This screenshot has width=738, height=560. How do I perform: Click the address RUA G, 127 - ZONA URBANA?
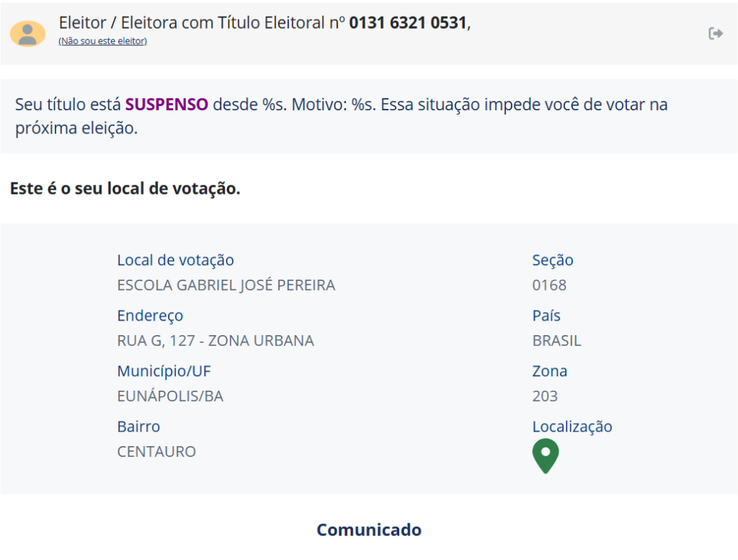215,341
